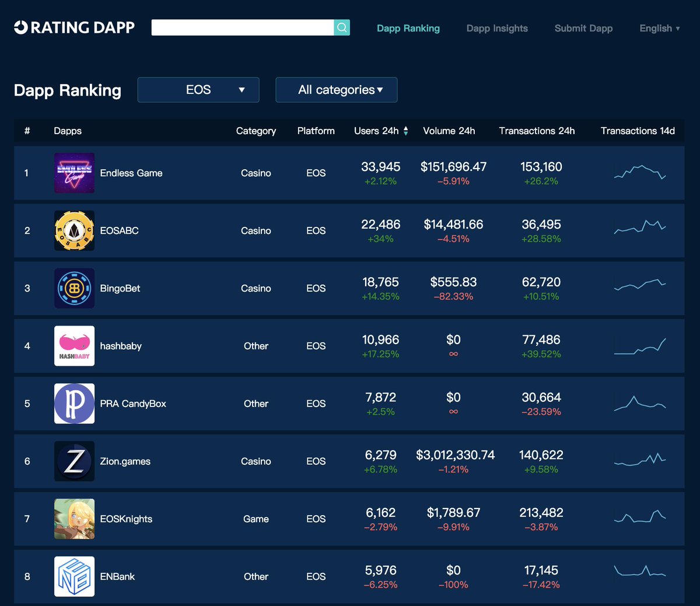
Task: Click the Users 24h column header
Action: click(x=376, y=131)
